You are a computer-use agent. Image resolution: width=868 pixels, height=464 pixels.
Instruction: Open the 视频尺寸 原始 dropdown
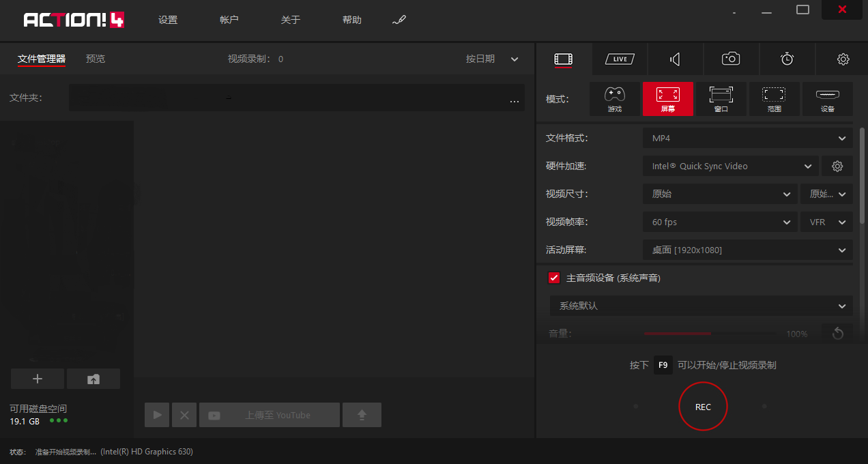[x=720, y=194]
